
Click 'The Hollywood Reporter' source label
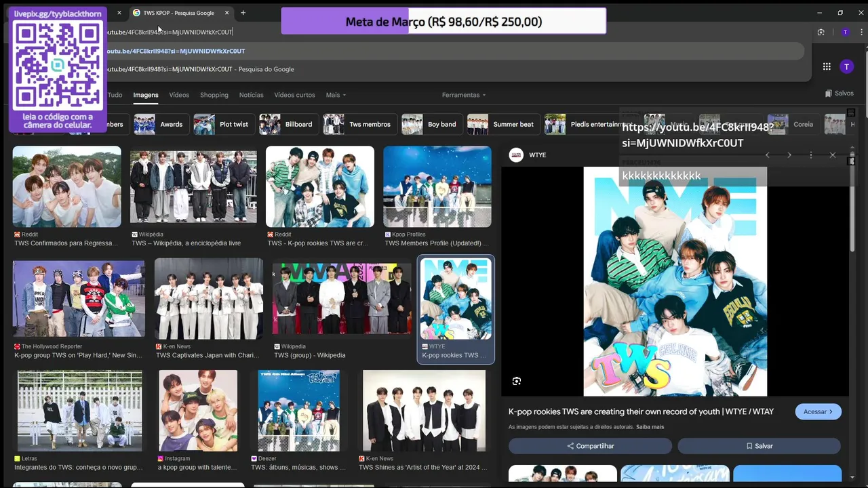(x=52, y=346)
